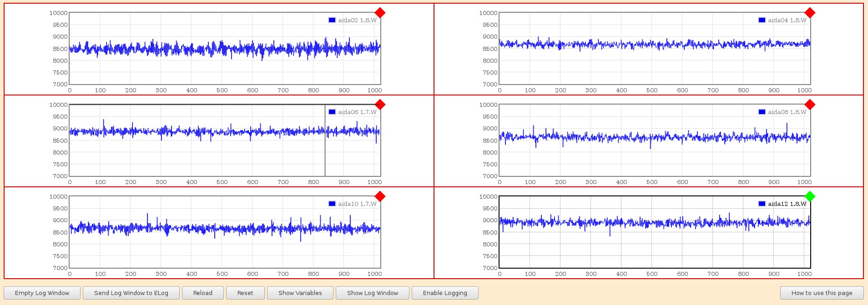Screen dimensions: 868x305
Task: Send Log Window to ELog
Action: 131,293
